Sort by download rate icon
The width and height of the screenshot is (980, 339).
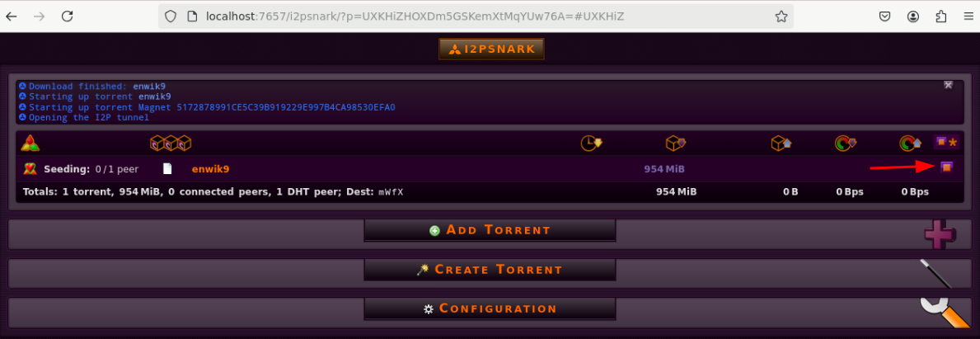[x=845, y=144]
